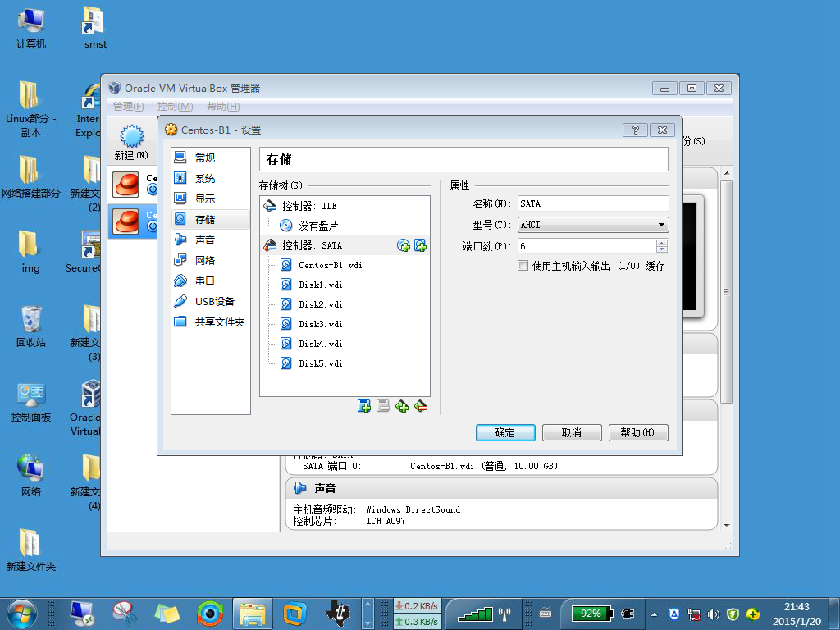
Task: Open the 新建文件夹 folder at bottom of desktop
Action: (x=30, y=550)
